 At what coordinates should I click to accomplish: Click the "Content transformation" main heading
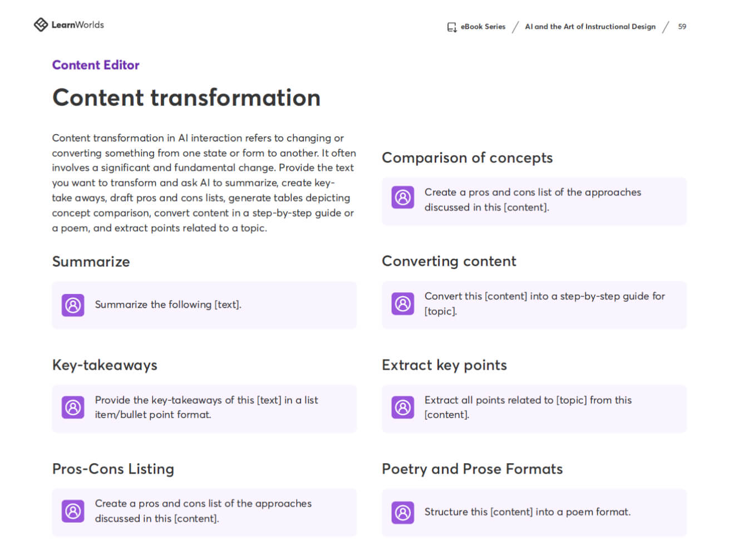coord(186,98)
